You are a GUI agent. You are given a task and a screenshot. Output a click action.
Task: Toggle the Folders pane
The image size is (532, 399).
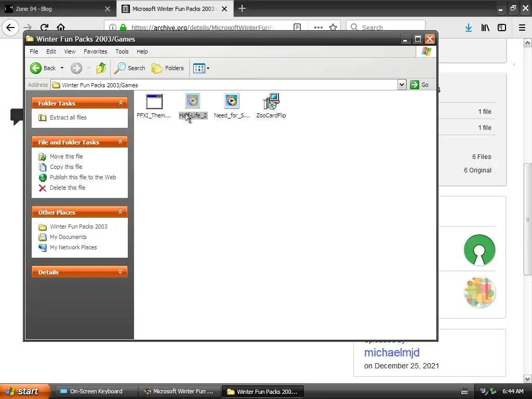point(168,68)
